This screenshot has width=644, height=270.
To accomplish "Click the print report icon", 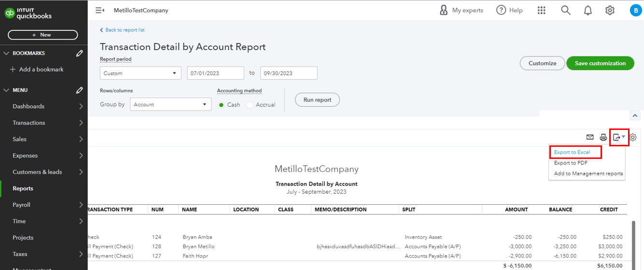I will 603,137.
